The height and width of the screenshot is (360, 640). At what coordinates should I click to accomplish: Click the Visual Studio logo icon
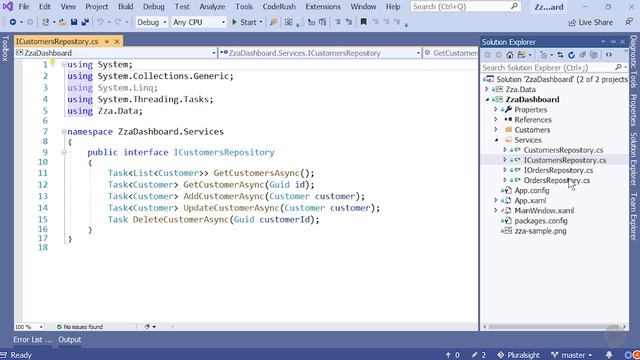click(8, 7)
